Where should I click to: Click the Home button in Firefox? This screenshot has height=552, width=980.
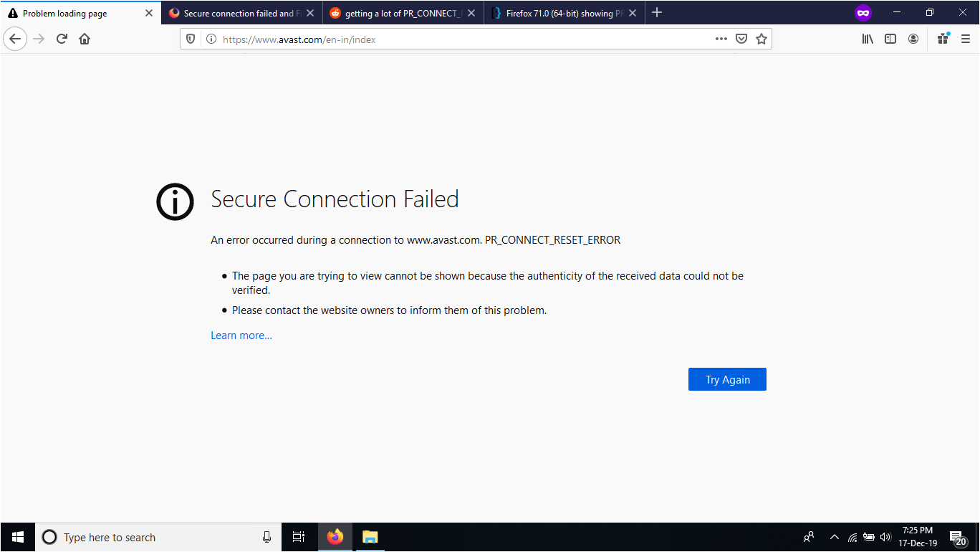pyautogui.click(x=84, y=39)
